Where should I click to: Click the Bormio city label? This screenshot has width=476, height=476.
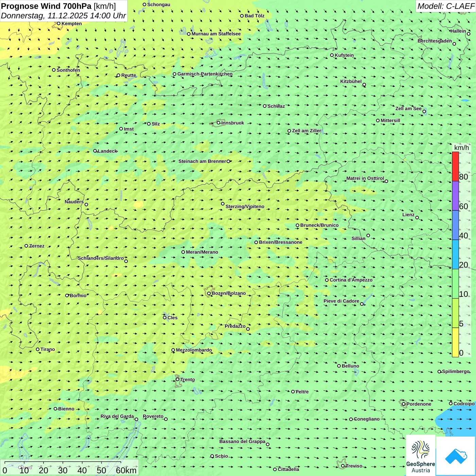click(78, 295)
